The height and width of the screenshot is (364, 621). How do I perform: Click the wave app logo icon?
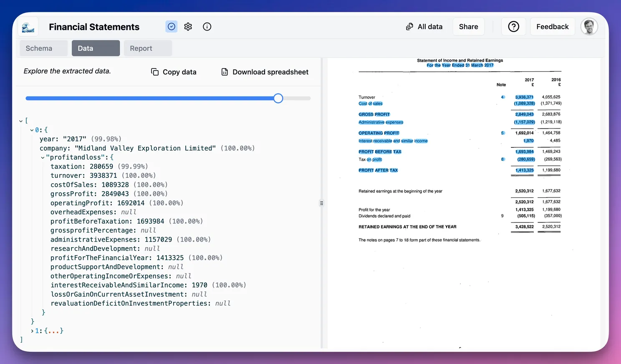pyautogui.click(x=28, y=27)
